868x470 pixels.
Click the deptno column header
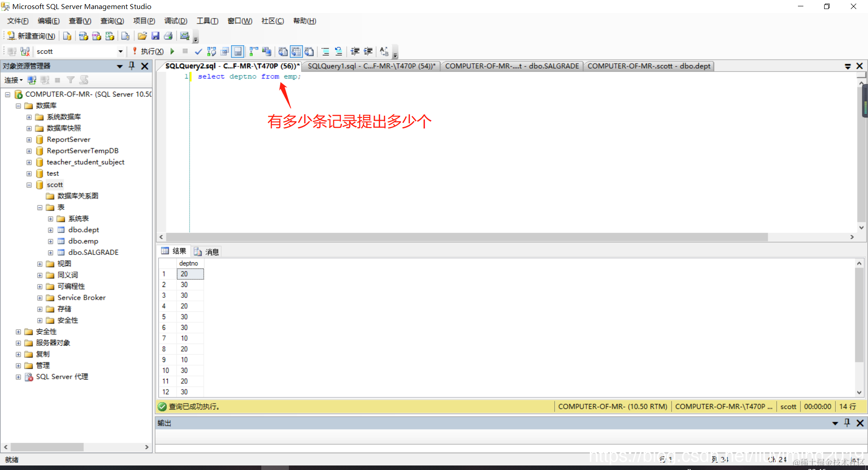(189, 263)
